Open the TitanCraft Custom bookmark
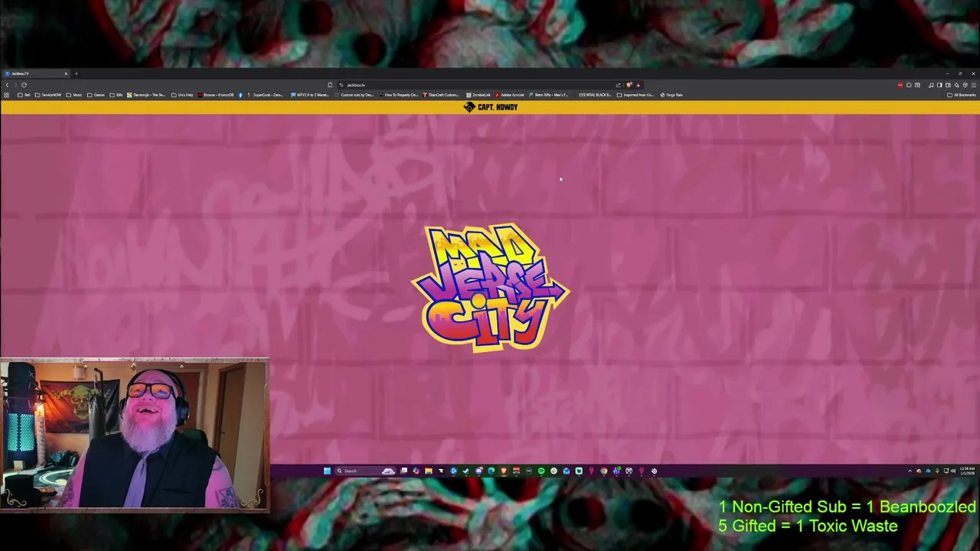This screenshot has width=980, height=551. pos(441,95)
